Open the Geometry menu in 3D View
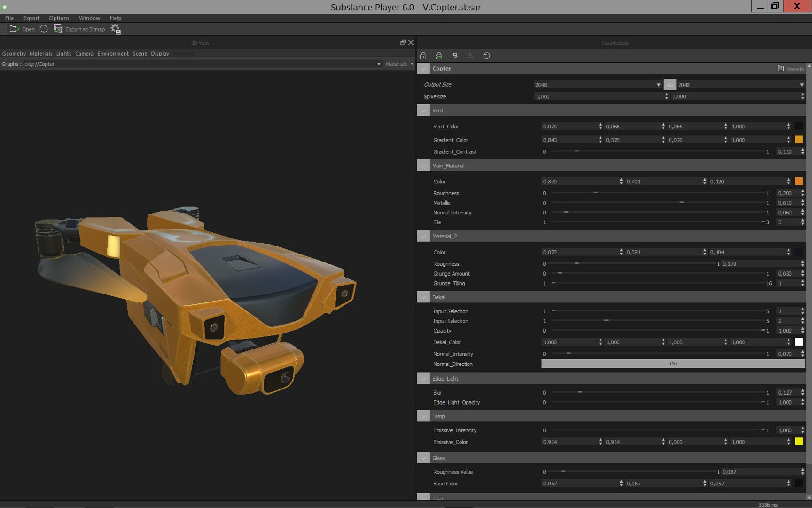The image size is (812, 508). coord(14,54)
